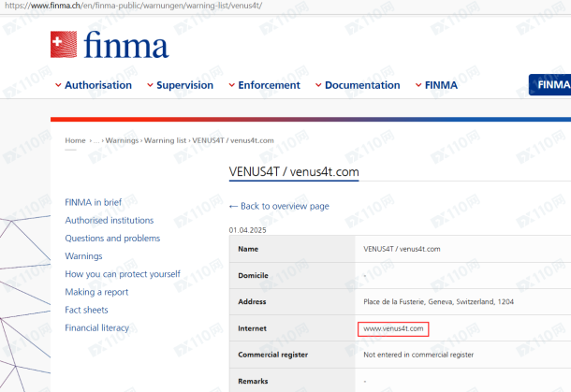The height and width of the screenshot is (392, 571).
Task: Select www.venus4t.com in the Internet row
Action: (393, 328)
